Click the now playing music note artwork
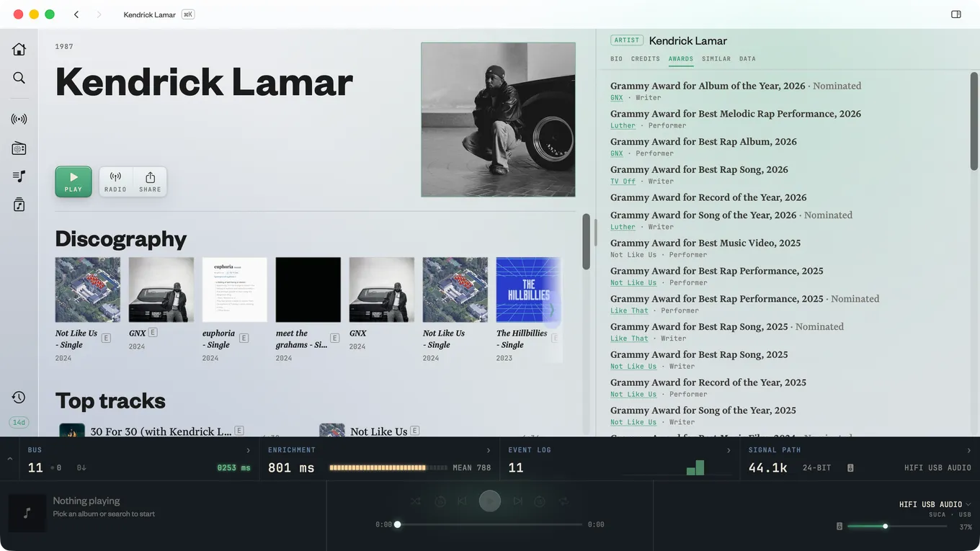 coord(27,513)
